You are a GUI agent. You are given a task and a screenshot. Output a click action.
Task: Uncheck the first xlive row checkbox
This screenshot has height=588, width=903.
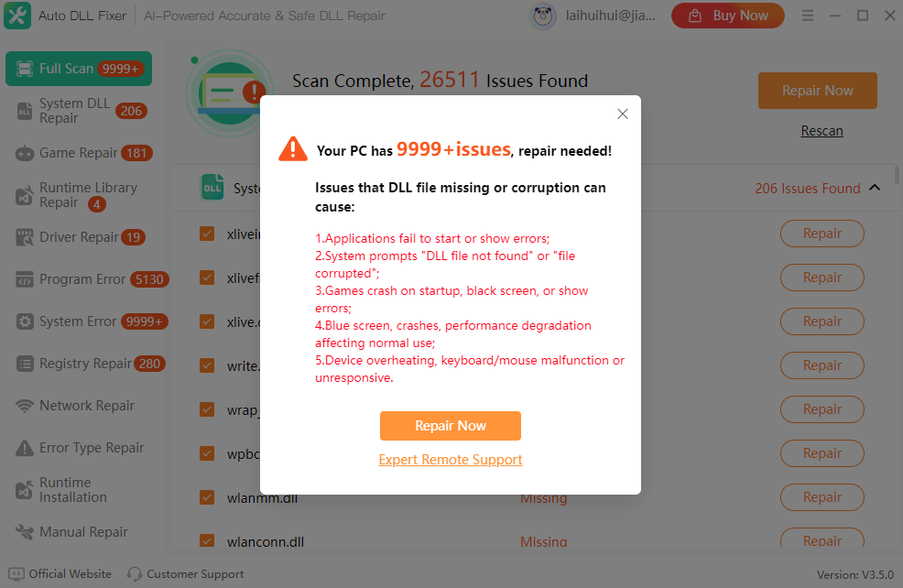(207, 234)
